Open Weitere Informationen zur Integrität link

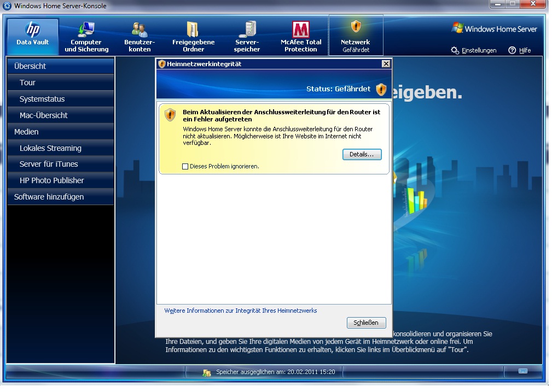coord(241,311)
